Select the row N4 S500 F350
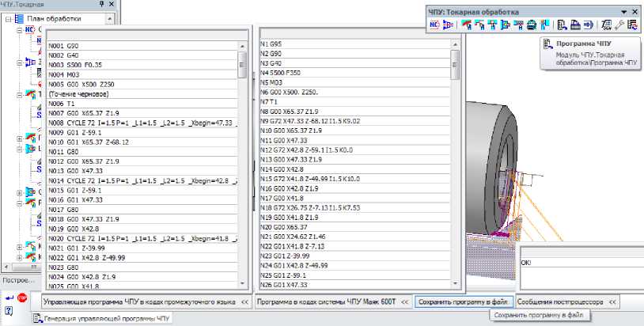This screenshot has width=644, height=326. pos(355,73)
